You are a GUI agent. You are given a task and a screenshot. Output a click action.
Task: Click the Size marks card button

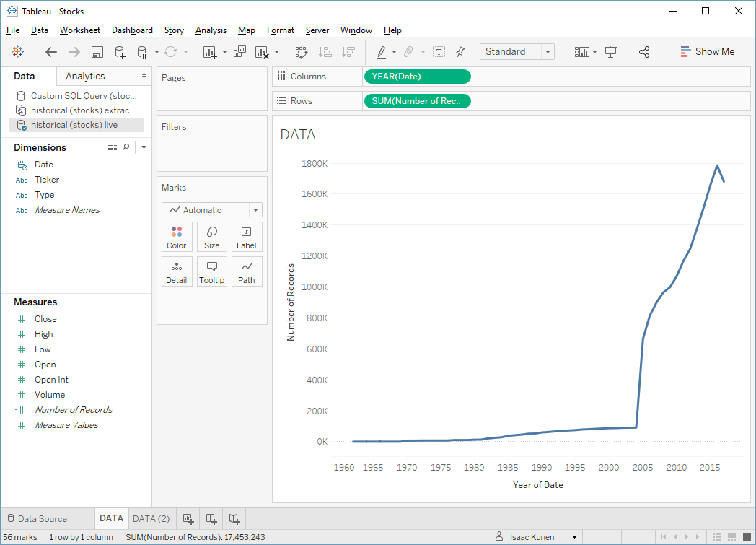(x=211, y=237)
